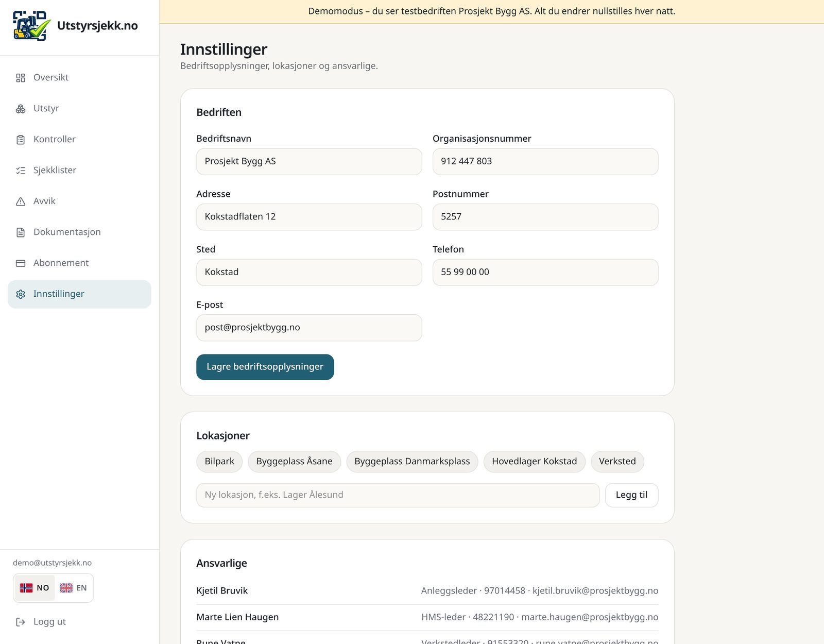
Task: Switch language to NO
Action: (x=35, y=588)
